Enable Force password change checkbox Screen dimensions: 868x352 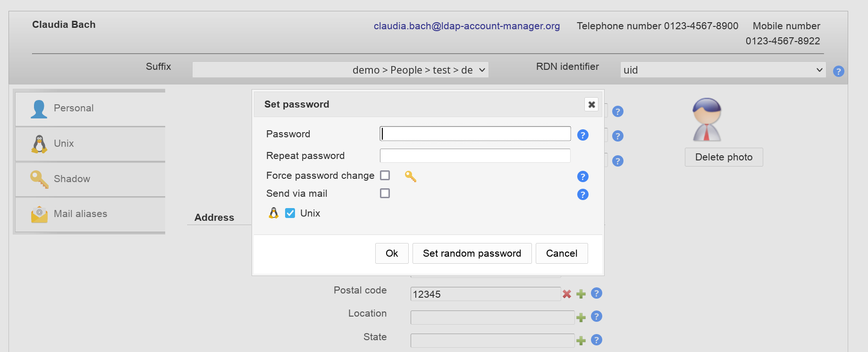(385, 176)
